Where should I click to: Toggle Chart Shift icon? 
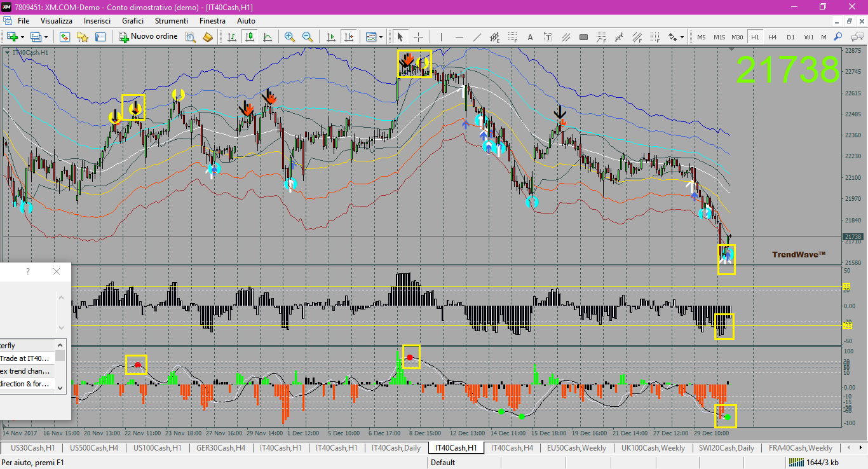point(349,37)
